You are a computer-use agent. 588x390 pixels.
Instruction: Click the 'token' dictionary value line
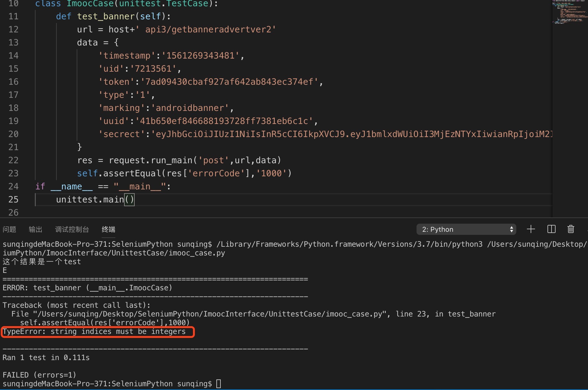(210, 82)
